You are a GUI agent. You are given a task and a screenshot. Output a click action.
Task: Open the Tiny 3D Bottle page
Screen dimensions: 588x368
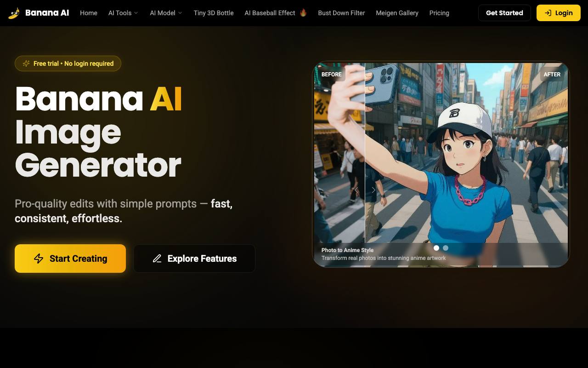tap(214, 13)
